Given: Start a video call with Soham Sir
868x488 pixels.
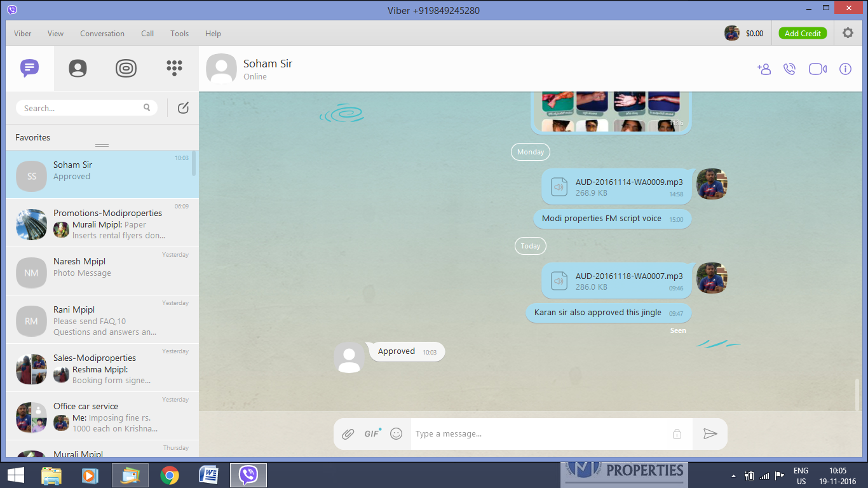Looking at the screenshot, I should pos(817,69).
